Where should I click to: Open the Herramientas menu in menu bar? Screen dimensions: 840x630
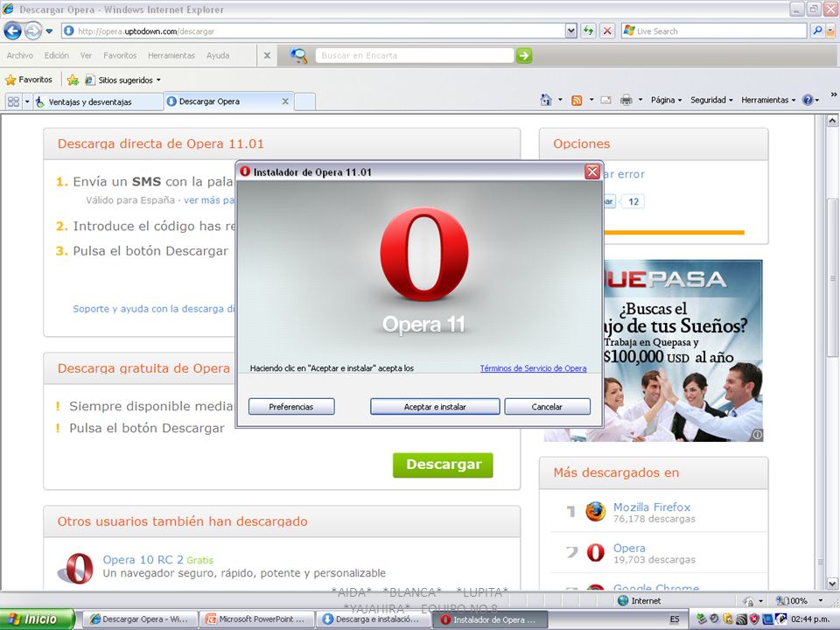point(171,55)
